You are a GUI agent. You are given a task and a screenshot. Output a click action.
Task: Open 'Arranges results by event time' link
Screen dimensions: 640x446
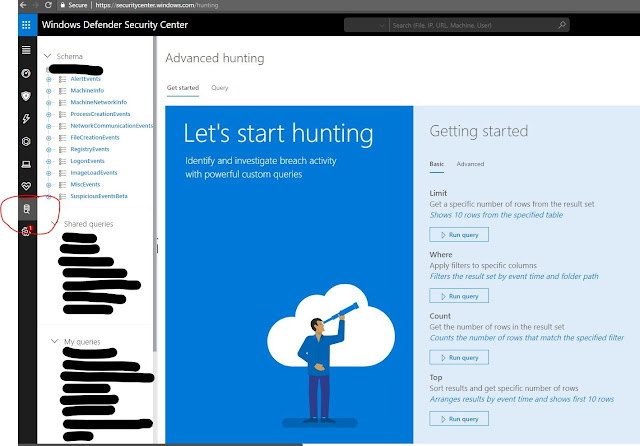pos(521,399)
